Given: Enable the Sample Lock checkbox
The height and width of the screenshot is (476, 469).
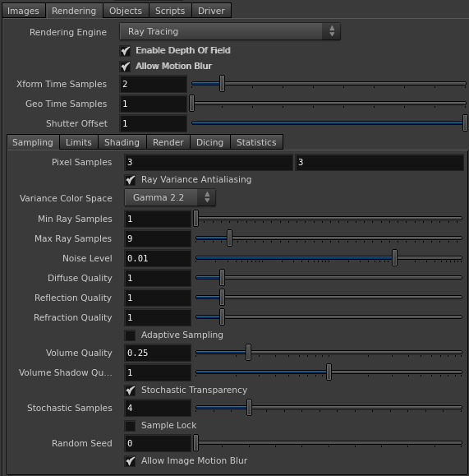Looking at the screenshot, I should pos(130,426).
